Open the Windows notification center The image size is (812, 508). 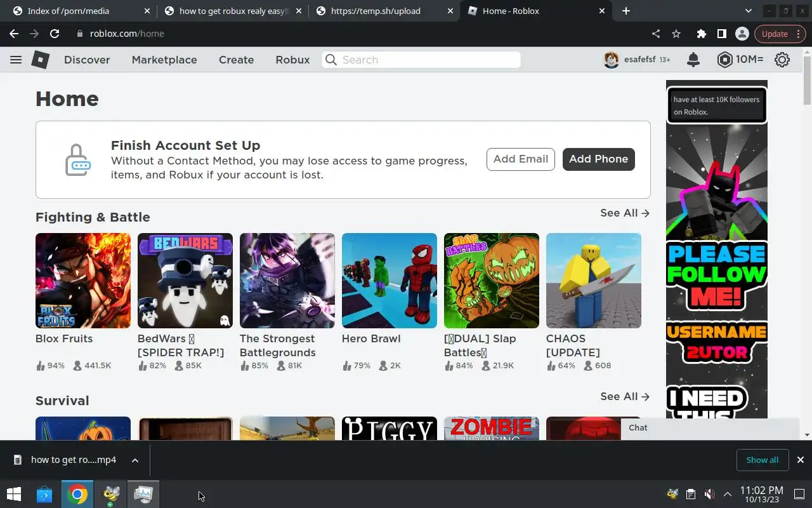coord(799,494)
